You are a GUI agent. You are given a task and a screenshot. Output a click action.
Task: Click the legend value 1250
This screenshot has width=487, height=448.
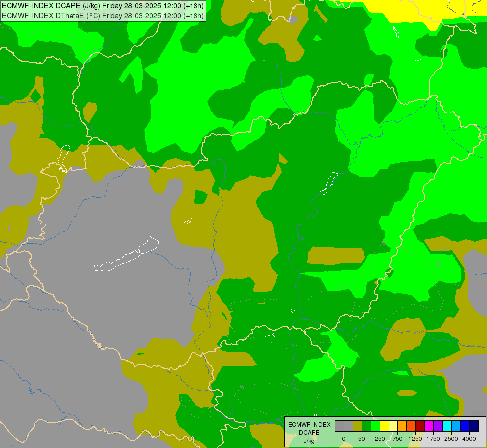pos(415,439)
